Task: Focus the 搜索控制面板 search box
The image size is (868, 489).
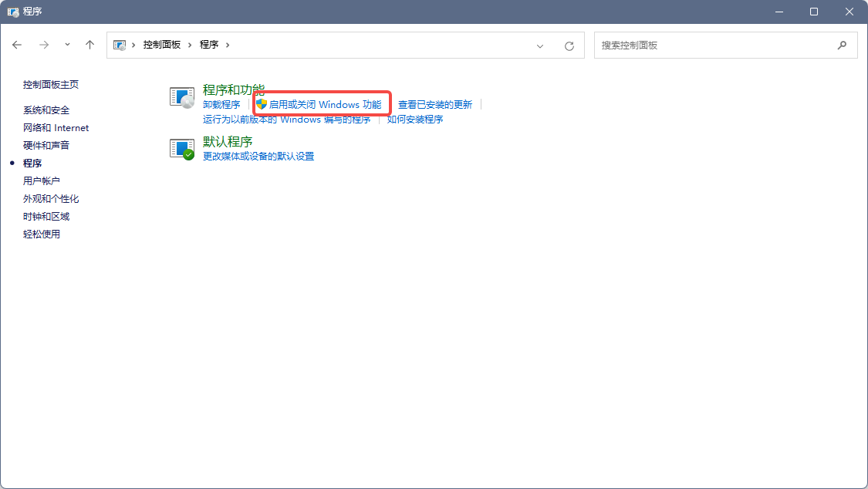Action: coord(726,46)
